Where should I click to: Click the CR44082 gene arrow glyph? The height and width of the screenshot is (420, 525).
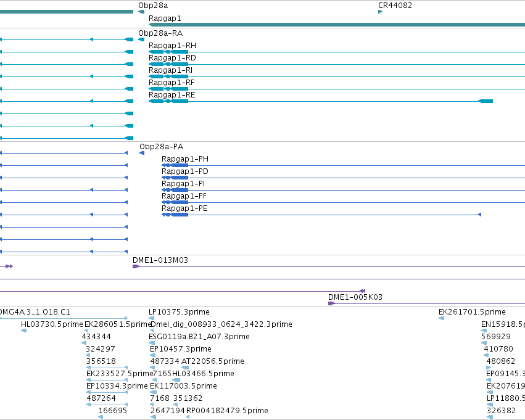[381, 12]
